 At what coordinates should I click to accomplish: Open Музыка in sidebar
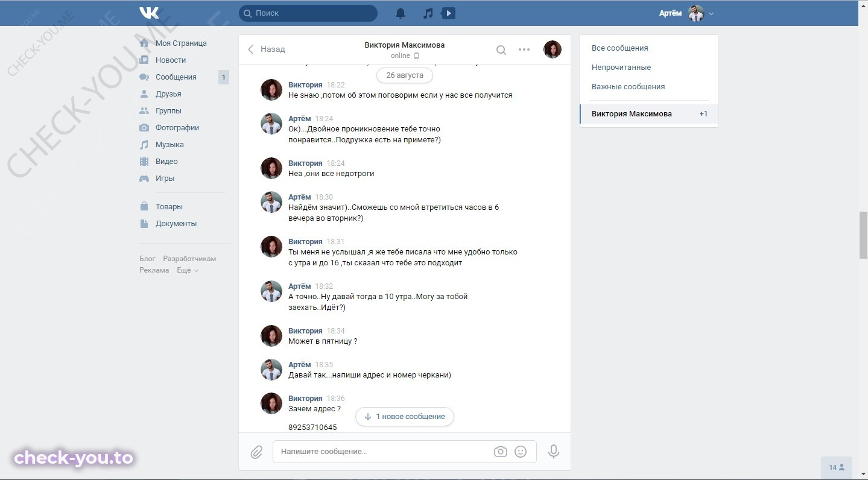pos(169,145)
